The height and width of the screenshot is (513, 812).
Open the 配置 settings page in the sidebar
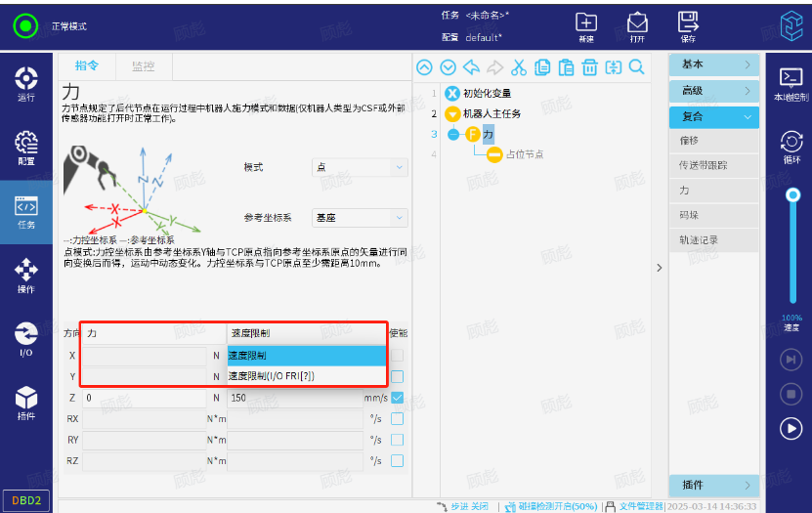27,148
